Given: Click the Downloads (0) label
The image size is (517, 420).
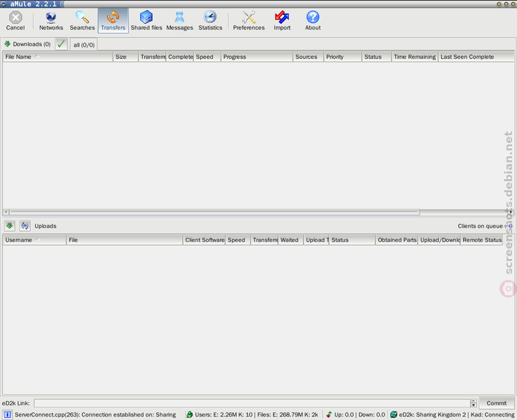Looking at the screenshot, I should (x=32, y=44).
